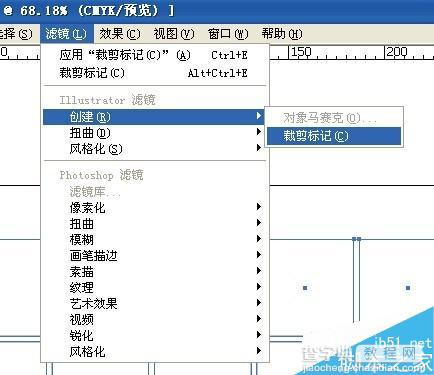The width and height of the screenshot is (434, 375).
Task: Click the 200 mark on horizontal ruler
Action: point(397,52)
